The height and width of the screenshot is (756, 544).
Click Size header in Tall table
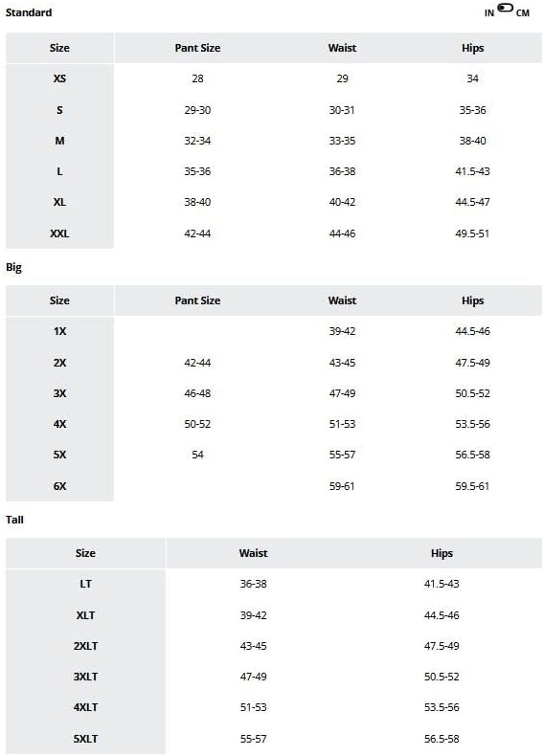85,553
